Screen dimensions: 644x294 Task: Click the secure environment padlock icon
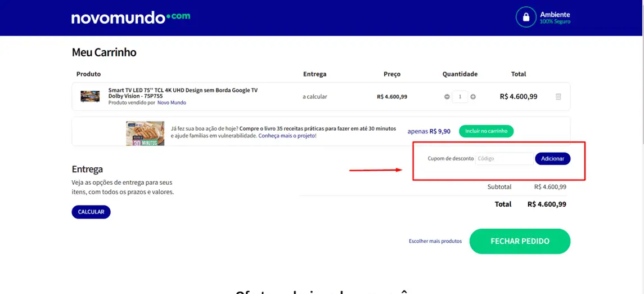pyautogui.click(x=526, y=17)
